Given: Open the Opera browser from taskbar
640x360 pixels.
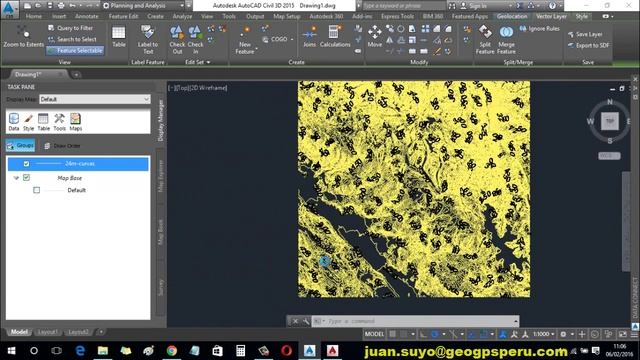Looking at the screenshot, I should 286,351.
